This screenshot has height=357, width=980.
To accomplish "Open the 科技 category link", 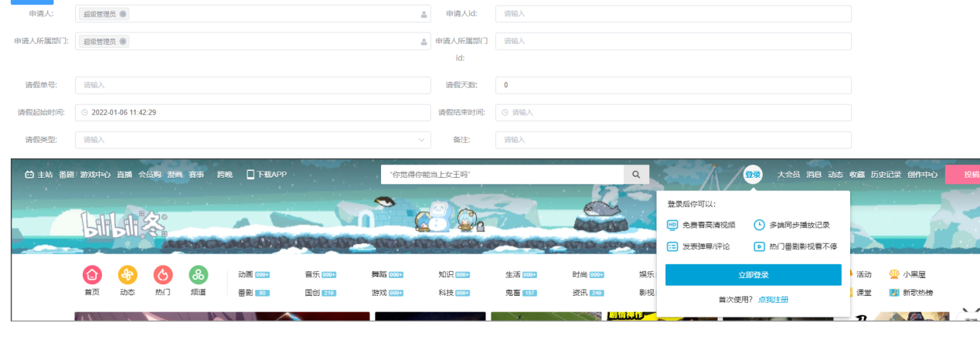I will 446,293.
